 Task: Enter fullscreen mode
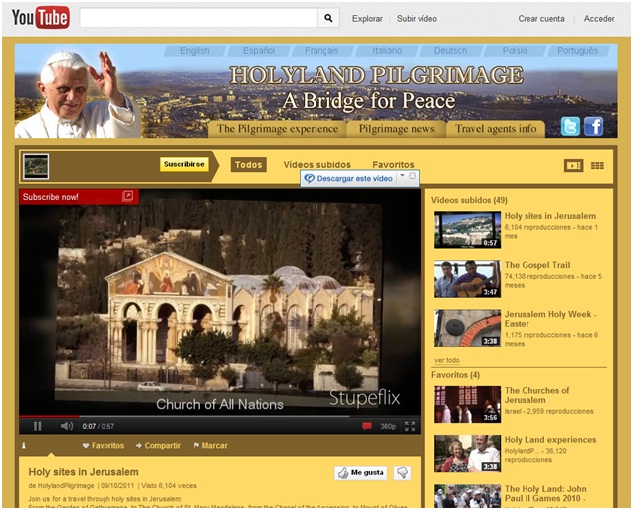410,426
